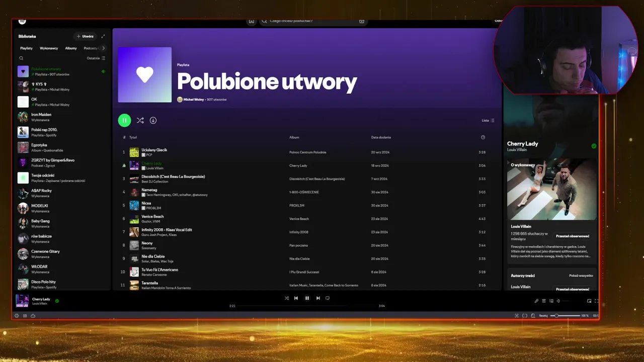Open A$AP Rocky in the library
The image size is (644, 362).
coord(61,193)
